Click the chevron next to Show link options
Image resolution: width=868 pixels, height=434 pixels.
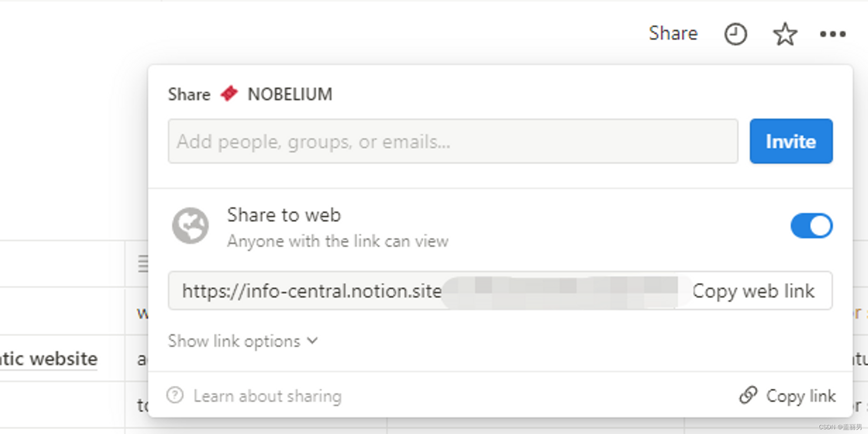(x=312, y=341)
